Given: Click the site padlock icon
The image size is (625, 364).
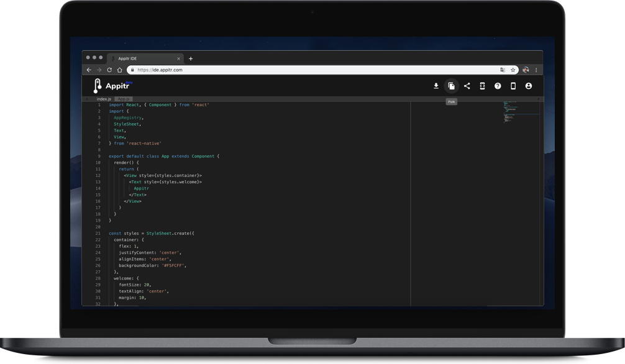Looking at the screenshot, I should pyautogui.click(x=132, y=70).
